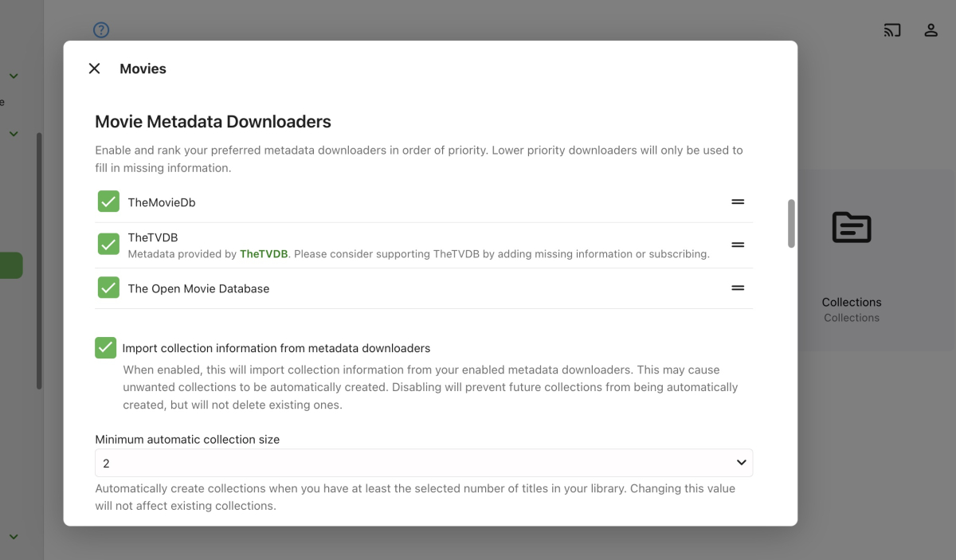The width and height of the screenshot is (956, 560).
Task: Uncheck the TheTVDB downloader checkbox
Action: 108,244
